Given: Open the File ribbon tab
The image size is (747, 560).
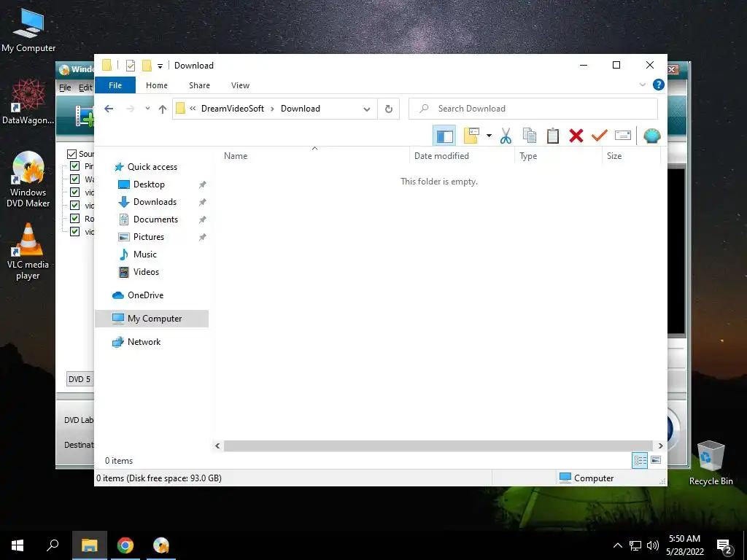Looking at the screenshot, I should [115, 85].
